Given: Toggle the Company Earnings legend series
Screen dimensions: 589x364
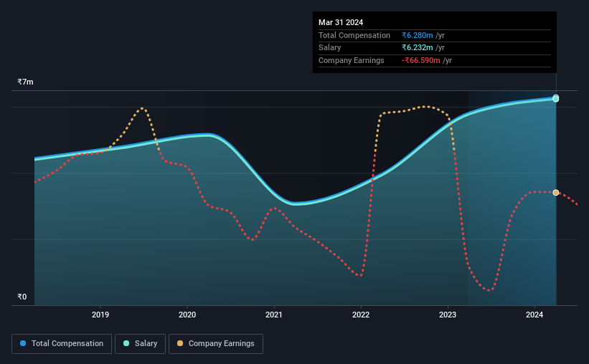Looking at the screenshot, I should tap(216, 344).
